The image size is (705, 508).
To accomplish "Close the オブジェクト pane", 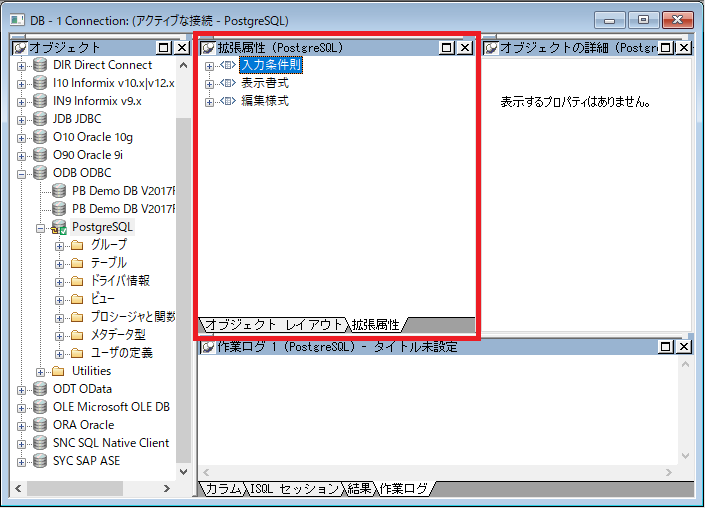I will pos(181,47).
